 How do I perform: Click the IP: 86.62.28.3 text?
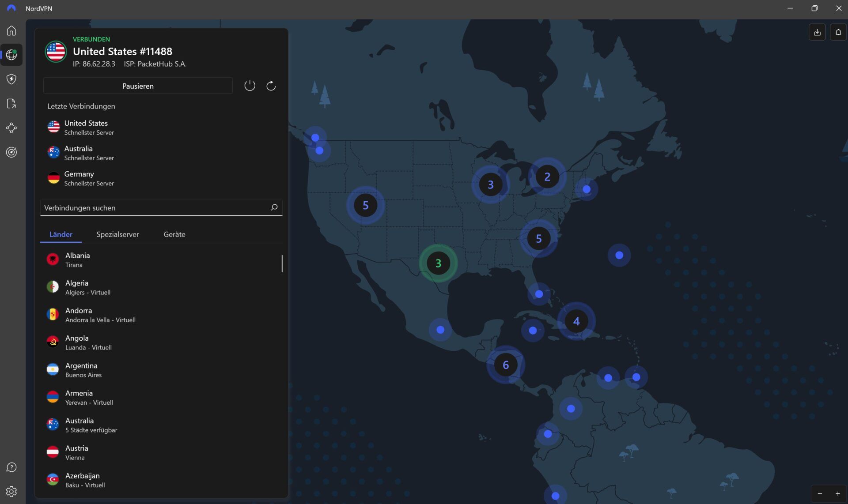click(94, 64)
